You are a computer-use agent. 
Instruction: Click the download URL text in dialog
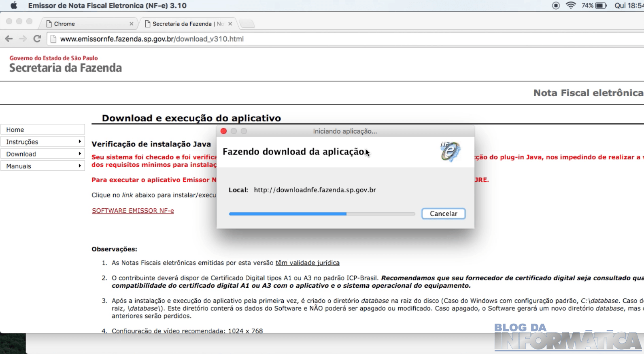(315, 190)
